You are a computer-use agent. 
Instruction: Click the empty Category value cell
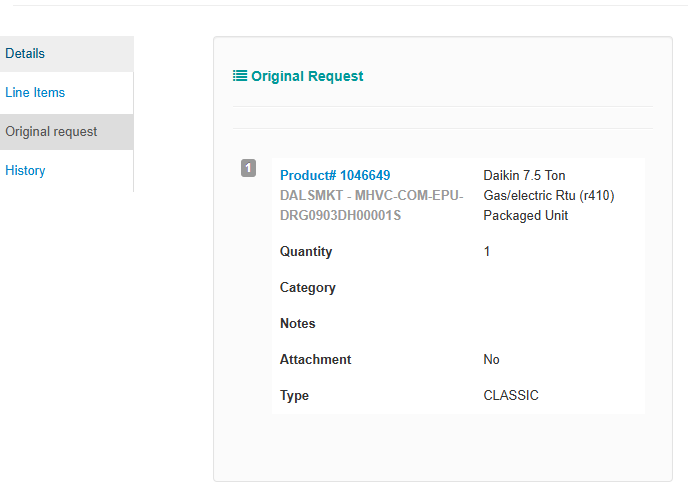tap(560, 288)
